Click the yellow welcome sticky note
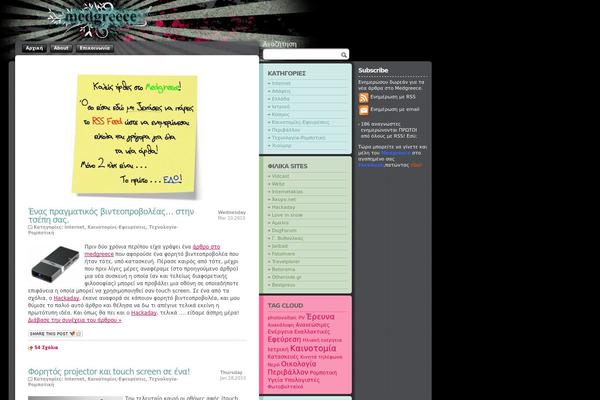The height and width of the screenshot is (400, 600). (135, 135)
